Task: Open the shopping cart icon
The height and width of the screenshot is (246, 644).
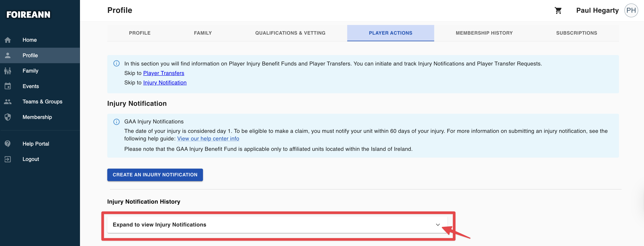Action: coord(558,10)
